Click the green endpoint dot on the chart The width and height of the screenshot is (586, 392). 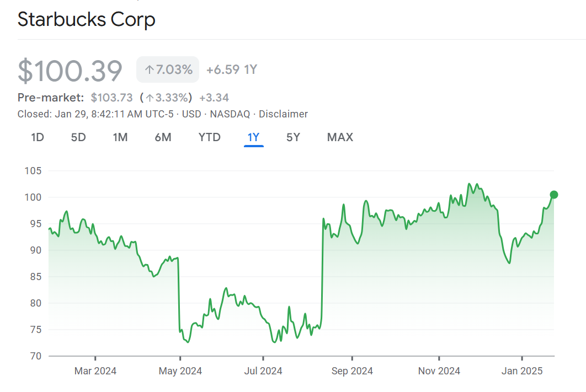click(554, 195)
